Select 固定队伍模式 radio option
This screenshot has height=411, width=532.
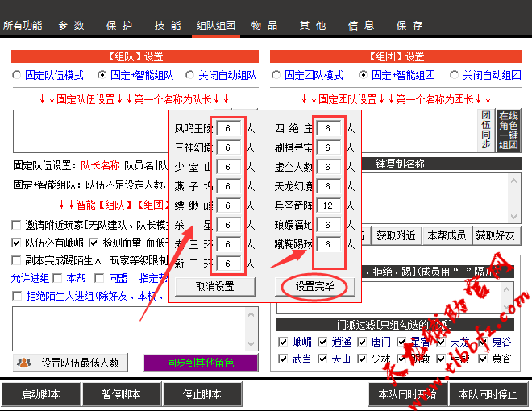(17, 75)
